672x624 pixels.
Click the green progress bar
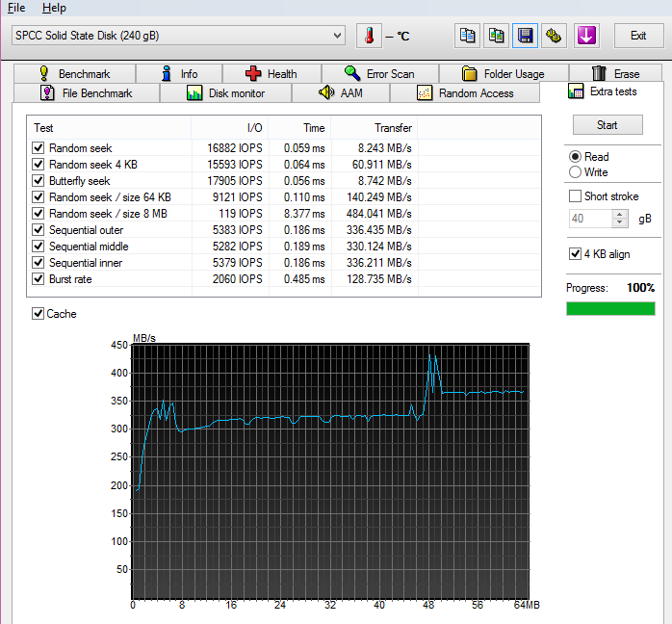[610, 308]
